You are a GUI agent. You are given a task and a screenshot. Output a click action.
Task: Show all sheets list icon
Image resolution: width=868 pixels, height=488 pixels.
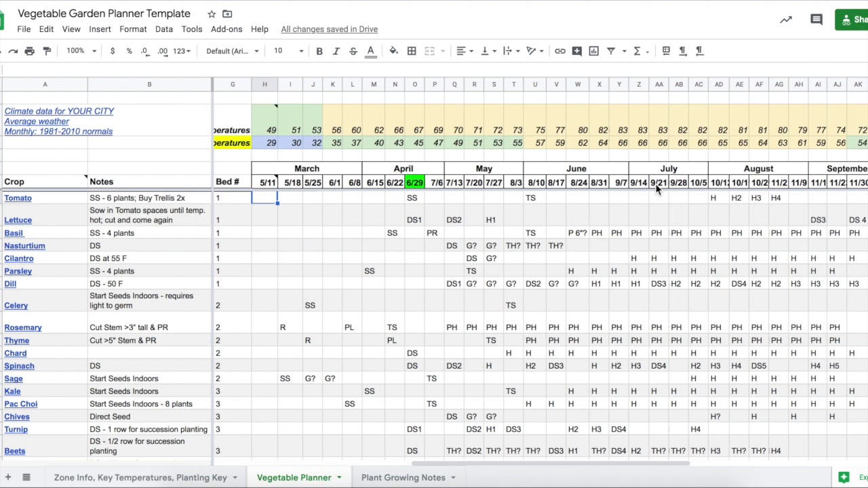[26, 477]
